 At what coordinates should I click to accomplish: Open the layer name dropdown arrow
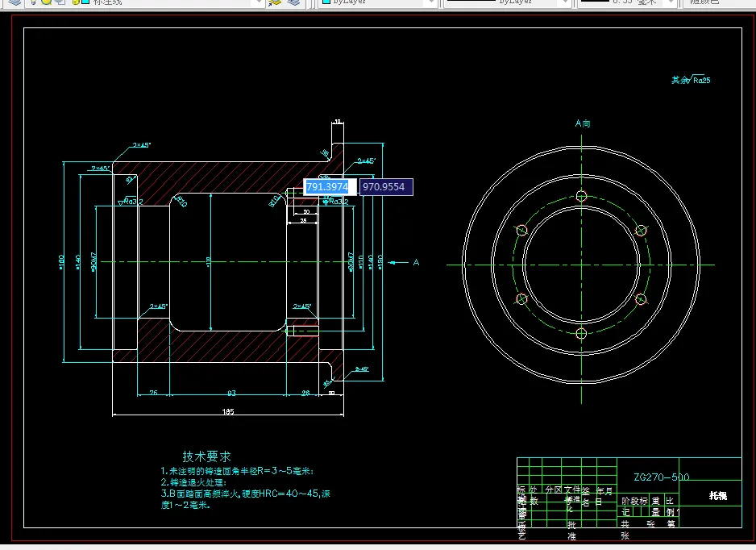point(258,2)
